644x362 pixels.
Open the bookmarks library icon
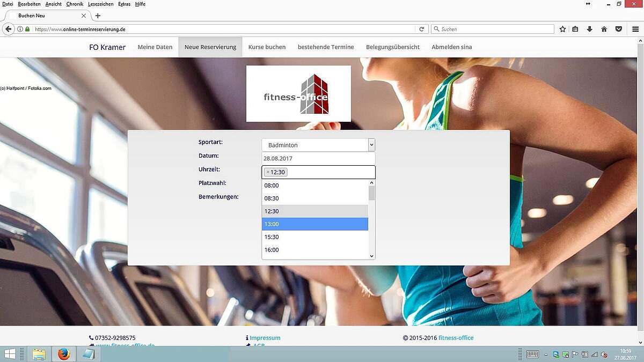[x=575, y=29]
